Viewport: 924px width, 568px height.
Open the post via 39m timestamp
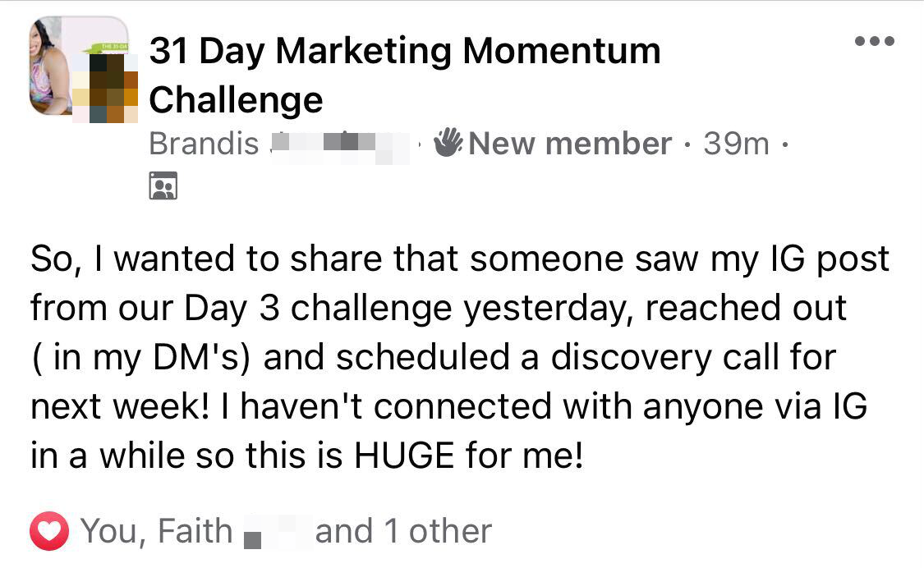click(736, 144)
